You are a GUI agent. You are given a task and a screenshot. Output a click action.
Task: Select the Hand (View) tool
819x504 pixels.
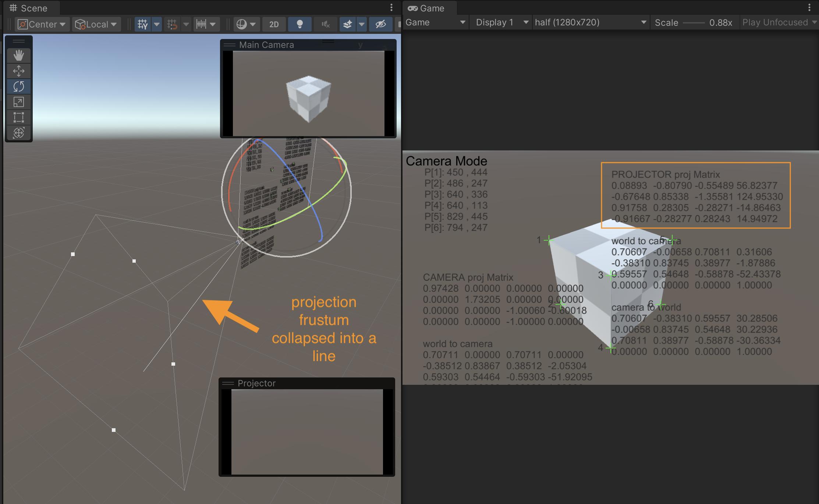coord(19,56)
